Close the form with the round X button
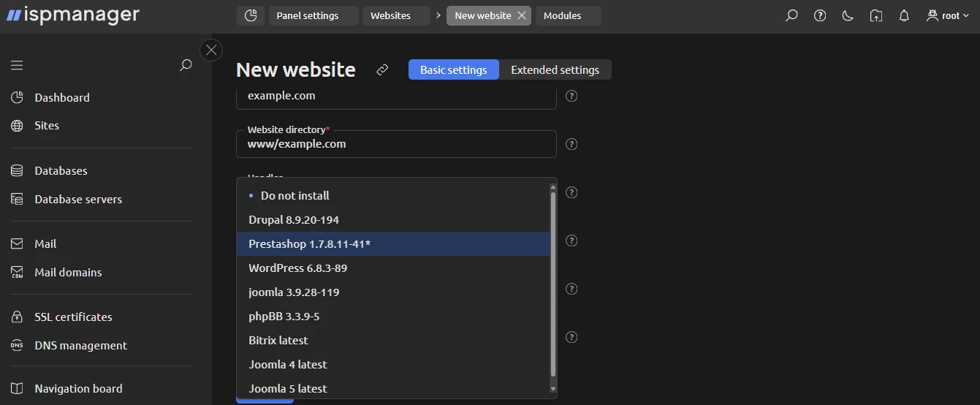980x405 pixels. point(211,50)
